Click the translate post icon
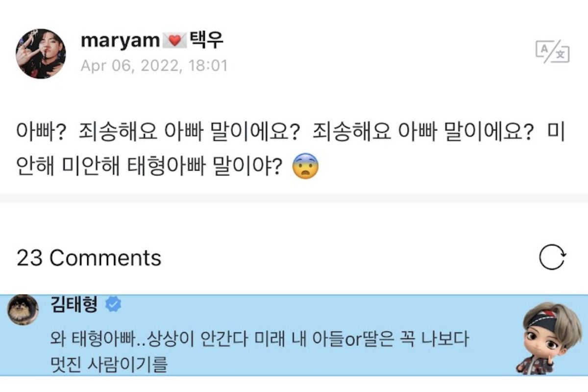Screen dimensions: 588x392 (553, 51)
